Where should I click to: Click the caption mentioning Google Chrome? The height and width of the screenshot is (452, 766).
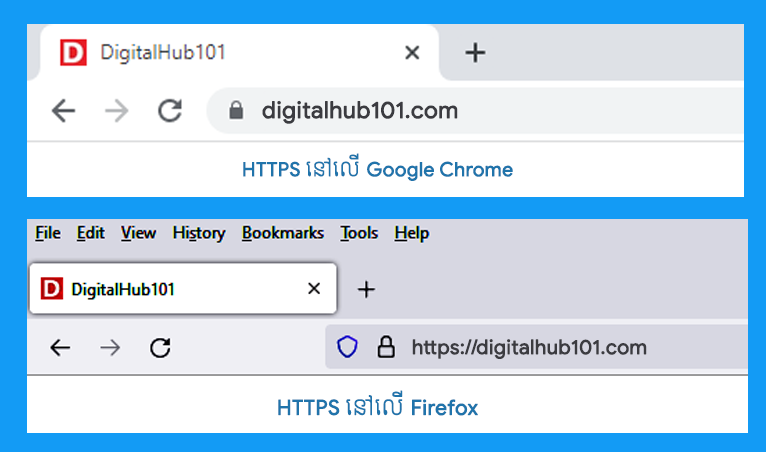pos(377,169)
